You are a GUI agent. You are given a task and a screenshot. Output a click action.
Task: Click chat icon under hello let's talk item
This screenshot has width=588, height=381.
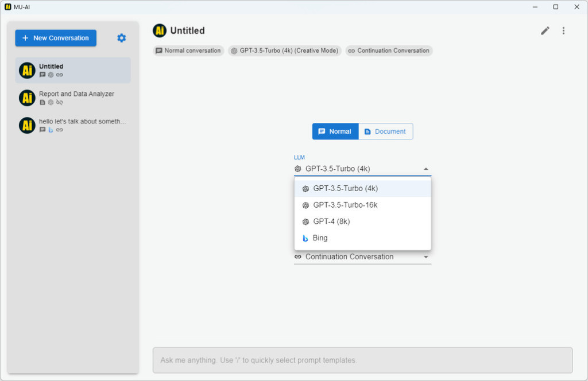click(x=42, y=130)
